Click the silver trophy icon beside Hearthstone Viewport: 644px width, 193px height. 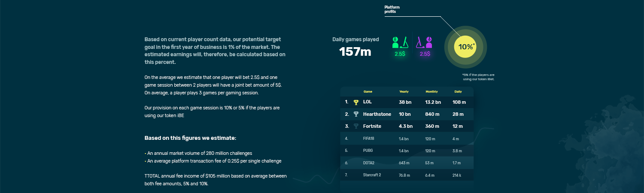click(x=356, y=115)
